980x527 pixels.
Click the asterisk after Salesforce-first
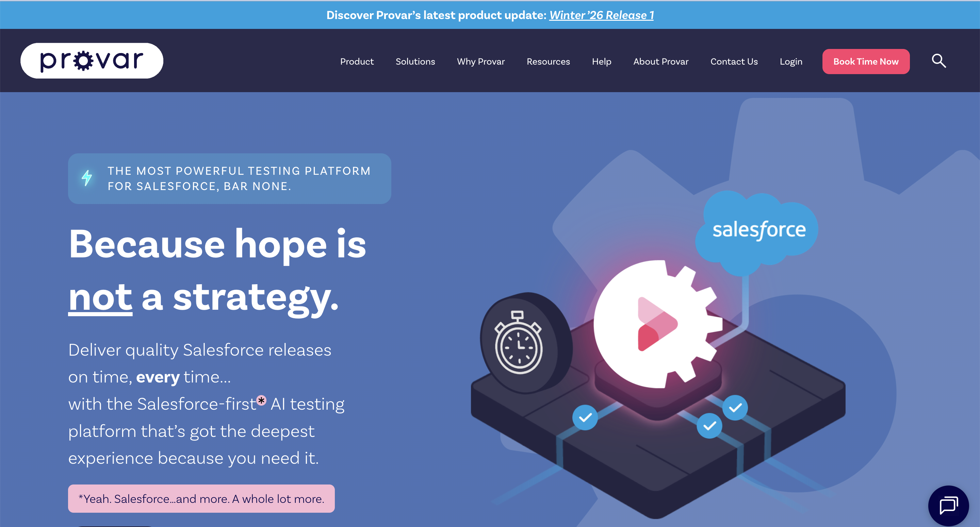point(261,400)
